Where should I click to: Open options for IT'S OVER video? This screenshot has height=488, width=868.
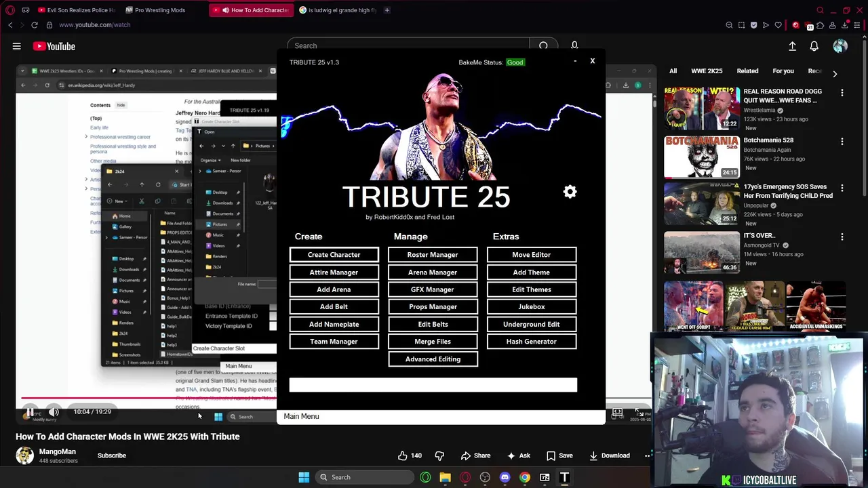(x=842, y=237)
